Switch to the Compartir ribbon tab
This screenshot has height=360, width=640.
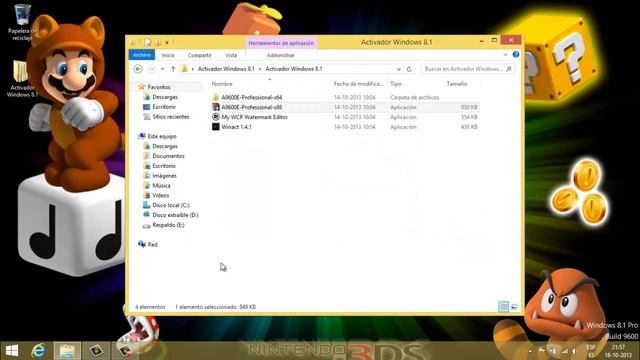200,55
